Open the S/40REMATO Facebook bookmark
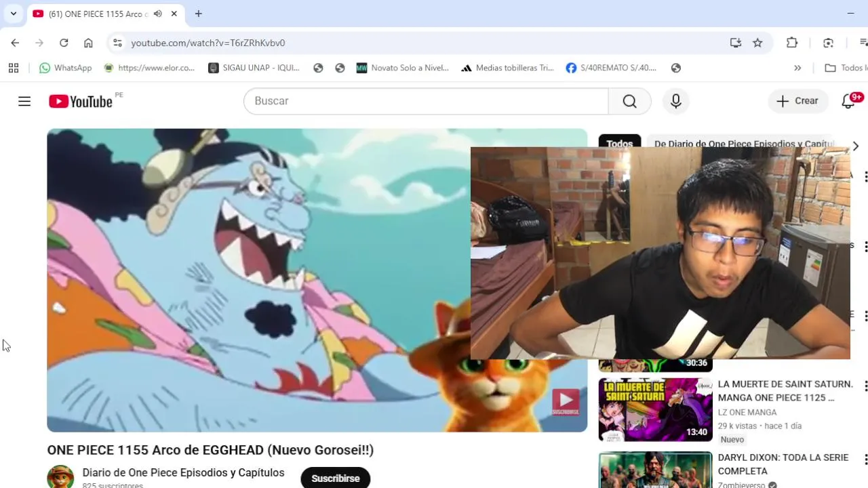 (x=611, y=68)
